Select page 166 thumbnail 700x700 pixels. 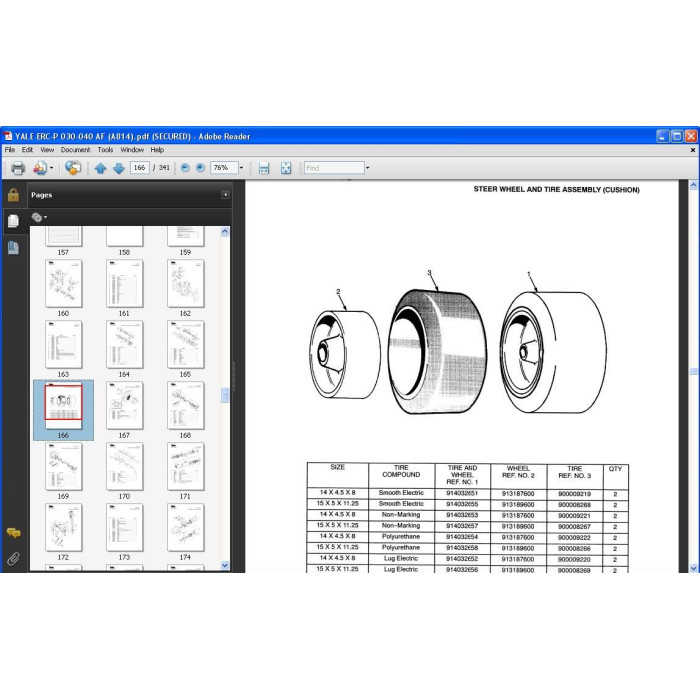point(63,406)
